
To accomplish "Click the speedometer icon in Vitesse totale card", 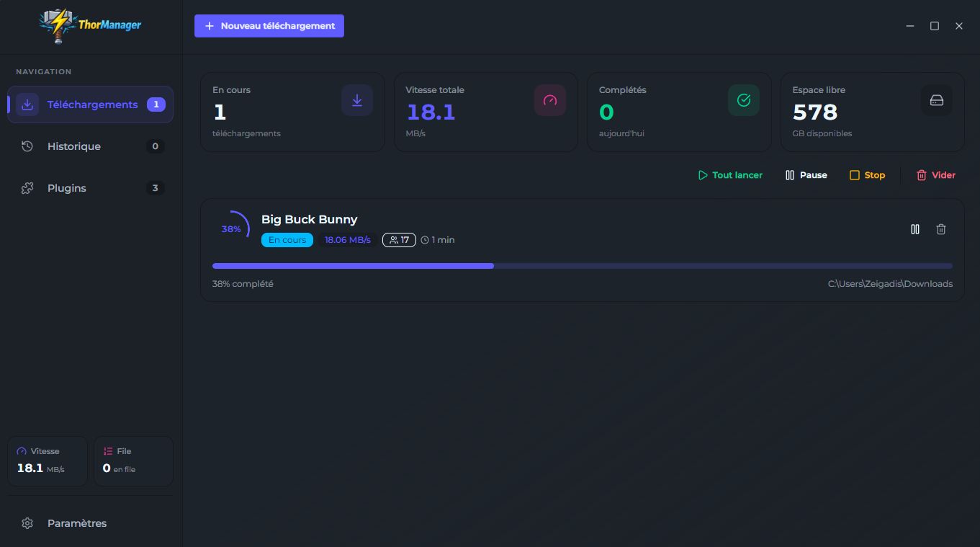I will [550, 100].
